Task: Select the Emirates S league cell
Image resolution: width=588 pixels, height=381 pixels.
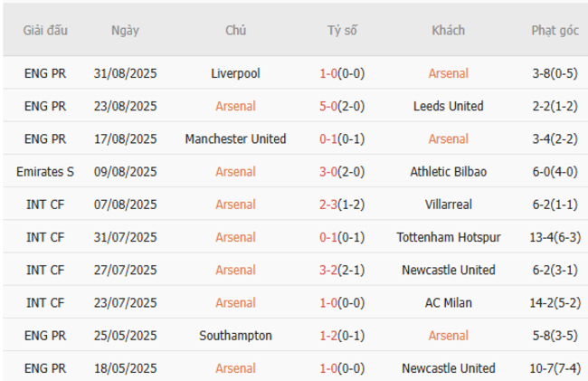Action: point(45,171)
